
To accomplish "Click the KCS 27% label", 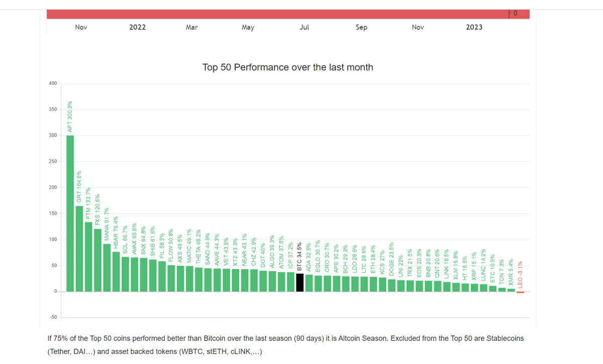I will (382, 262).
